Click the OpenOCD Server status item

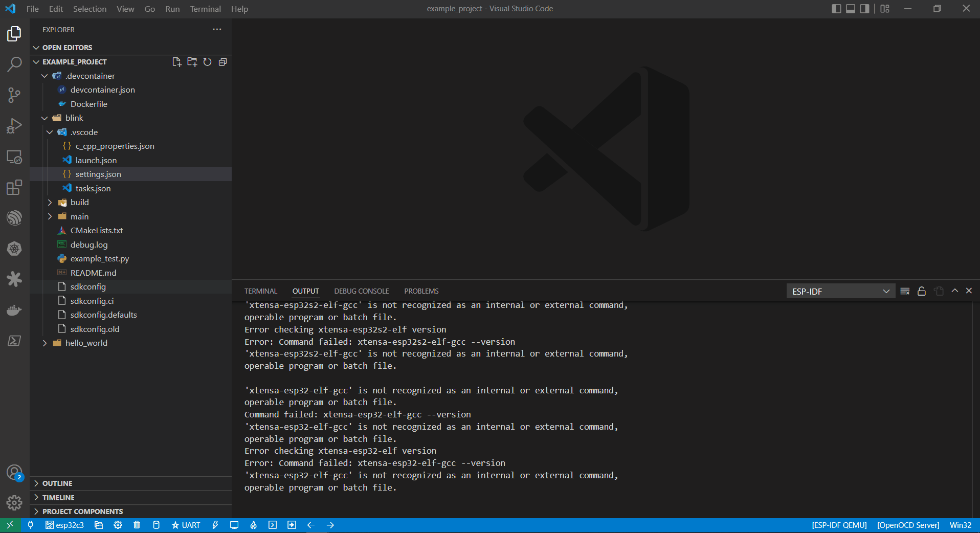[908, 525]
